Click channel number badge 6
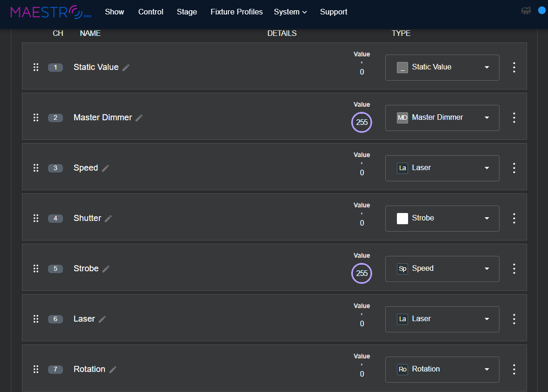 (x=55, y=319)
